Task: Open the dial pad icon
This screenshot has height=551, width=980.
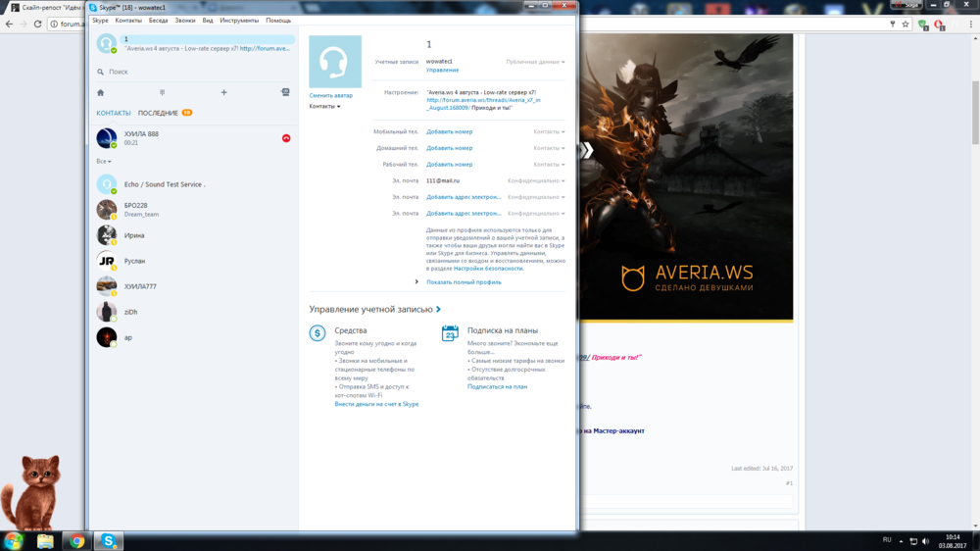Action: (x=162, y=92)
